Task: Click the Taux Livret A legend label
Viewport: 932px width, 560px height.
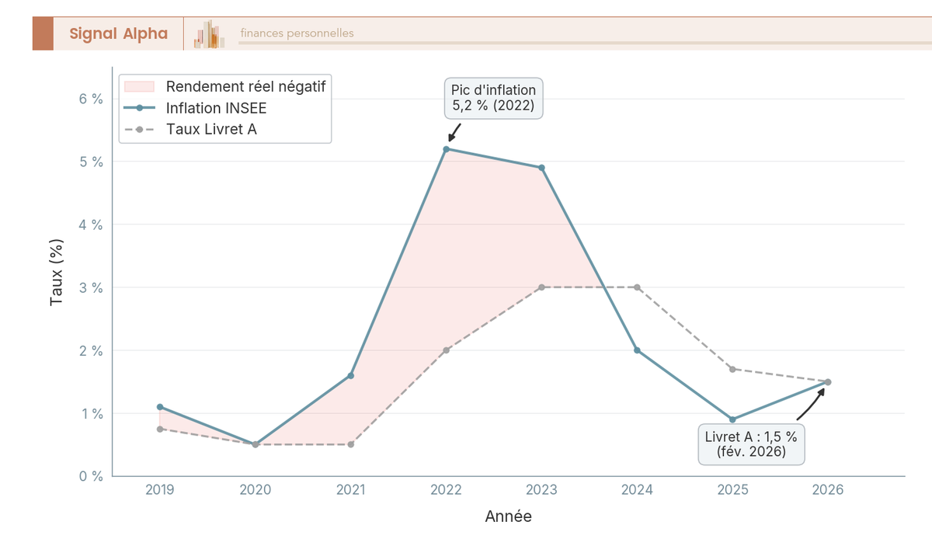Action: [211, 129]
